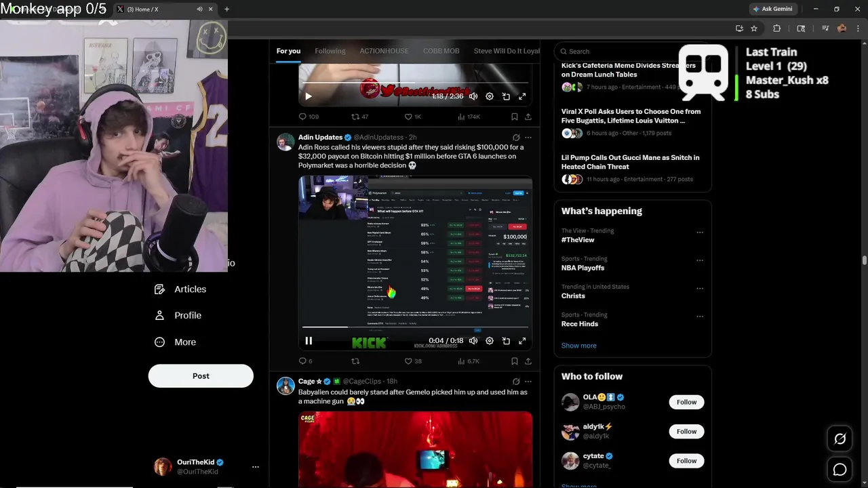The image size is (868, 488).
Task: Open Steve Will Do It Loyal tab
Action: pos(507,51)
